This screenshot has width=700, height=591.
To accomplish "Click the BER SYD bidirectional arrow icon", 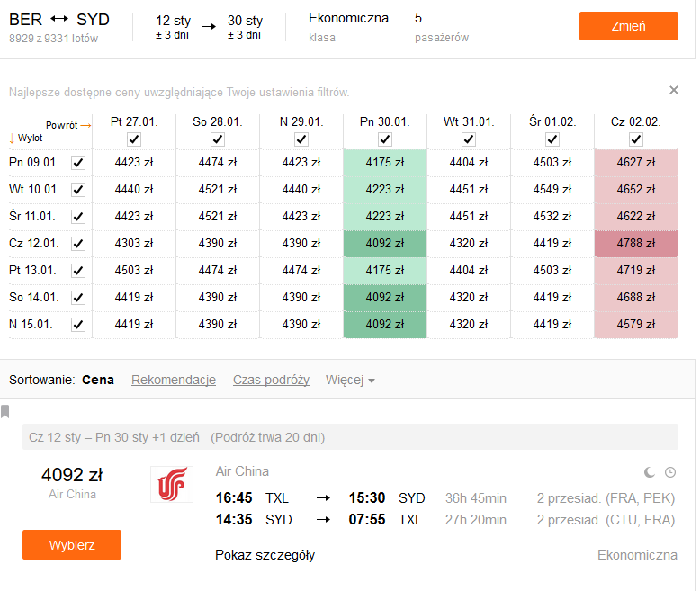I will 59,19.
